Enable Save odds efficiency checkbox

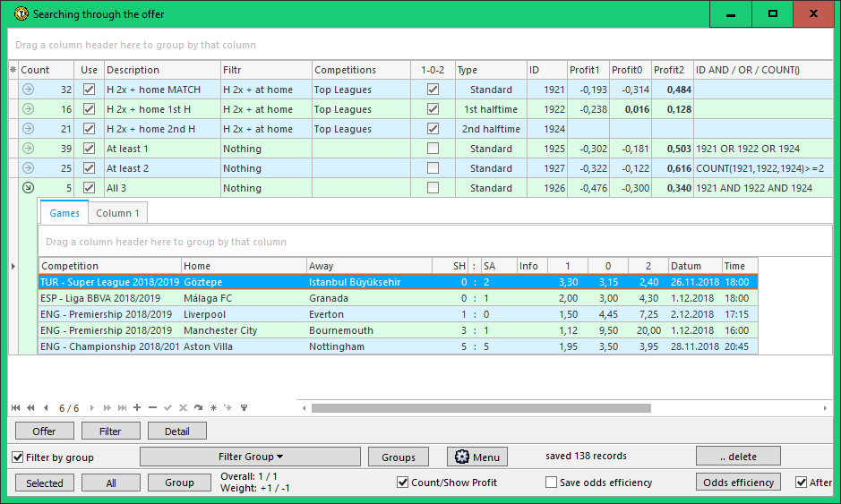click(x=551, y=483)
